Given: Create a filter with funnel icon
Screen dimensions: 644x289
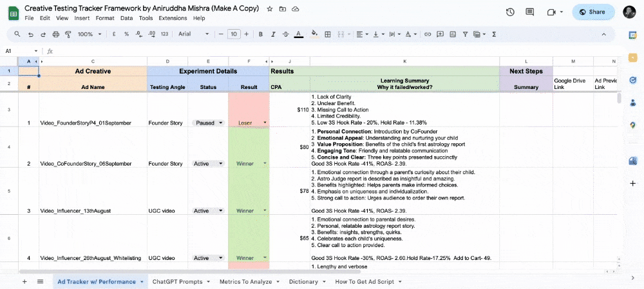Looking at the screenshot, I should click(x=465, y=34).
